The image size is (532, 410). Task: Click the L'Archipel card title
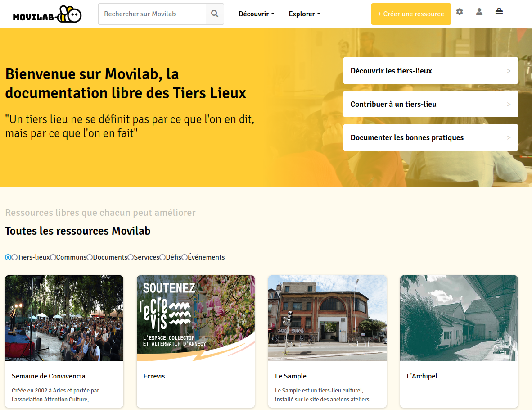point(422,376)
